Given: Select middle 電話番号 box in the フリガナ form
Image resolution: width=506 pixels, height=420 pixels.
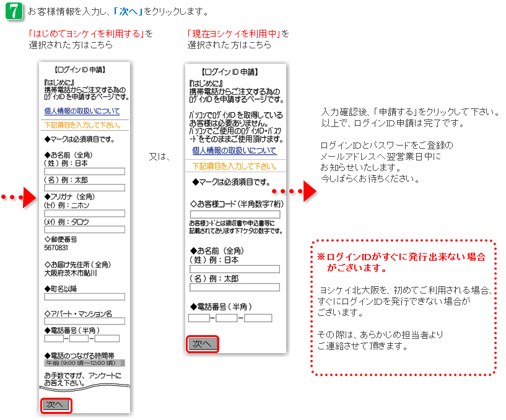Looking at the screenshot, I should 79,338.
